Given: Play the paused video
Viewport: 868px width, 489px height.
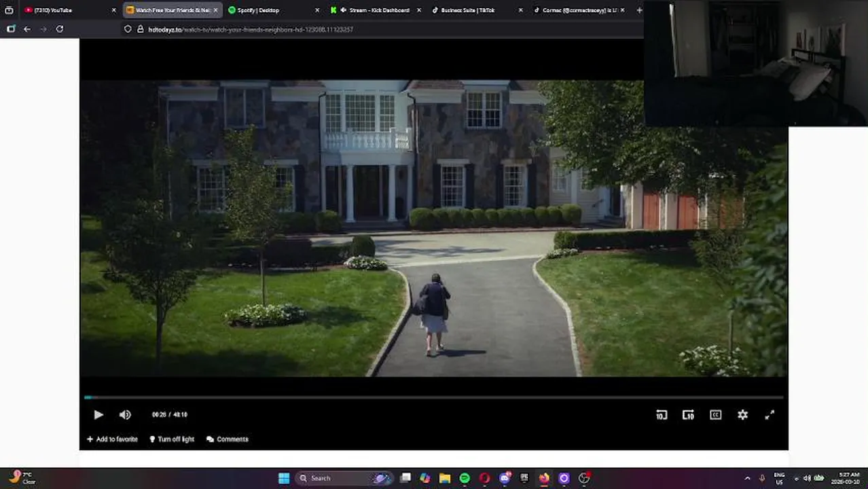Looking at the screenshot, I should pyautogui.click(x=98, y=414).
